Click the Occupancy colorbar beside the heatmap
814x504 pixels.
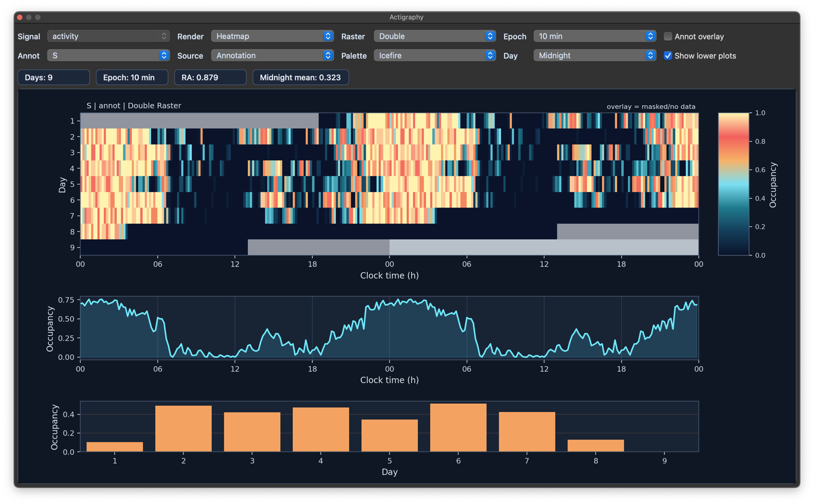[733, 184]
